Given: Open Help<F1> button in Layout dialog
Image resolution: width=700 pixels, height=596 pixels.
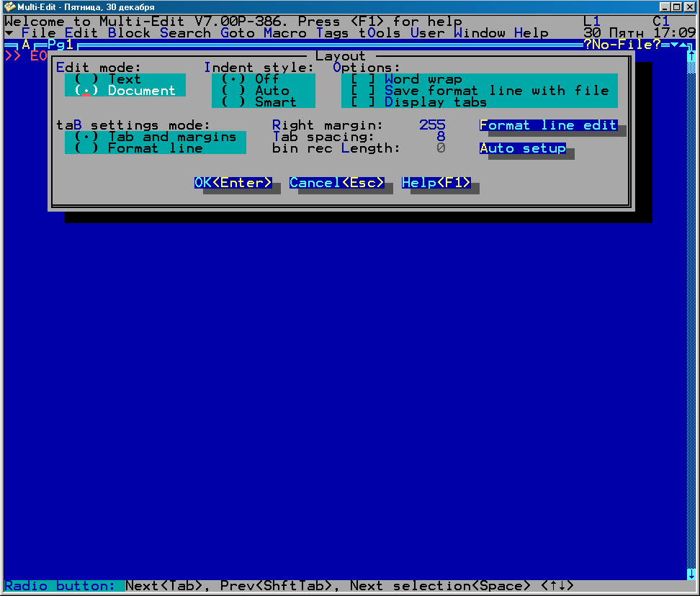Looking at the screenshot, I should 436,182.
